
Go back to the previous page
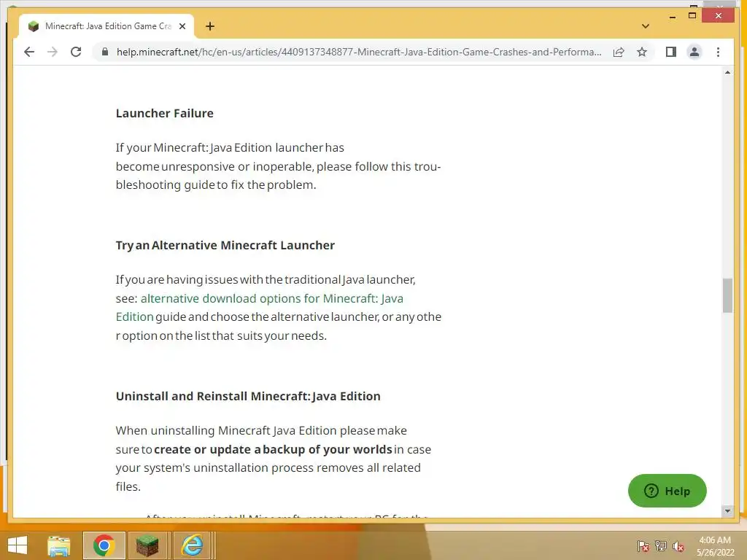(29, 52)
